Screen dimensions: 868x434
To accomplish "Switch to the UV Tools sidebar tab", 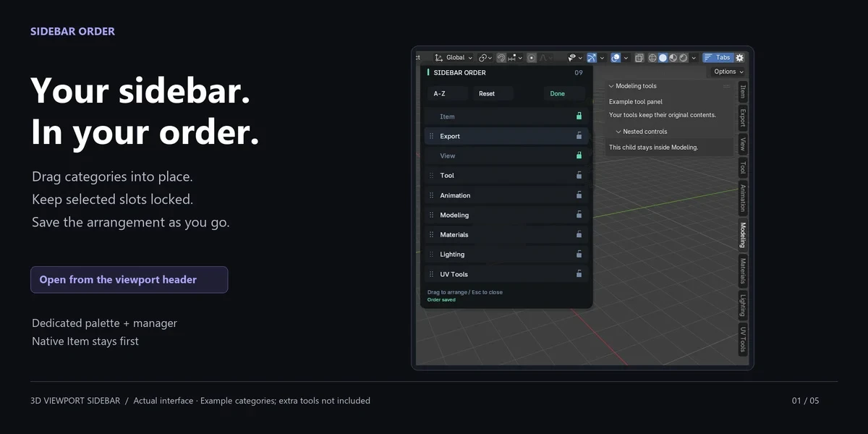I will (742, 339).
